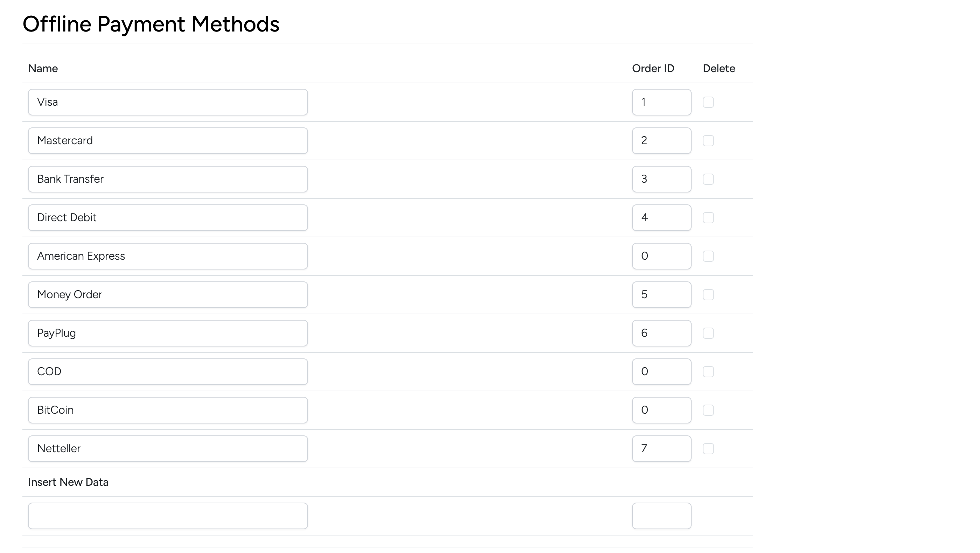Click COD's Order ID field
This screenshot has width=980, height=553.
pyautogui.click(x=661, y=371)
